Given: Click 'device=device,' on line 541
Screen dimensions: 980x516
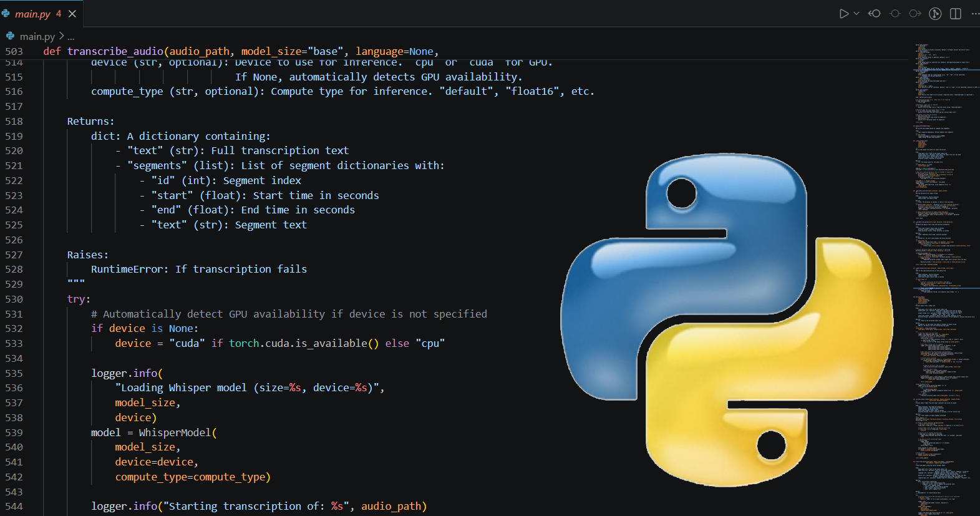Looking at the screenshot, I should click(x=157, y=462).
